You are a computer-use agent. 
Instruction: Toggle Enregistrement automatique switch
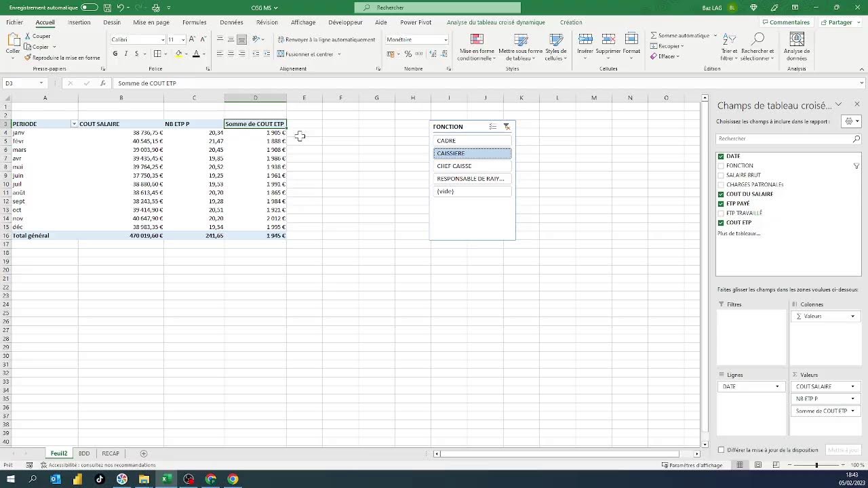point(89,7)
